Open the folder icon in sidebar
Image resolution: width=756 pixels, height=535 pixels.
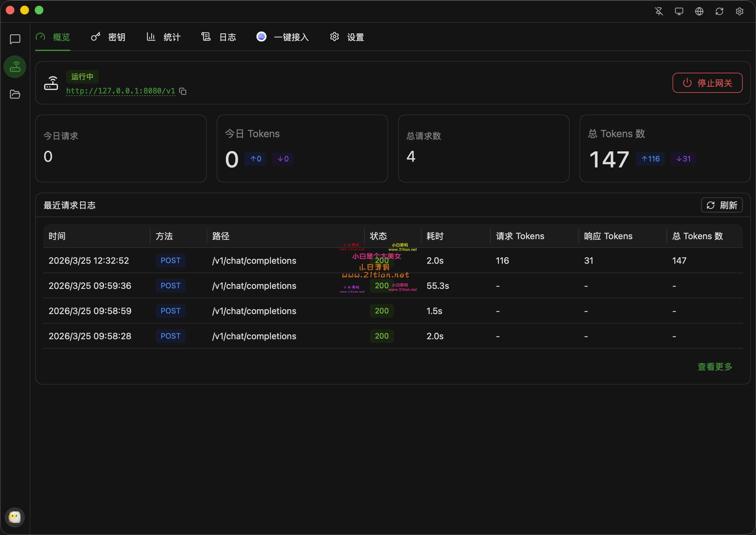(x=15, y=94)
